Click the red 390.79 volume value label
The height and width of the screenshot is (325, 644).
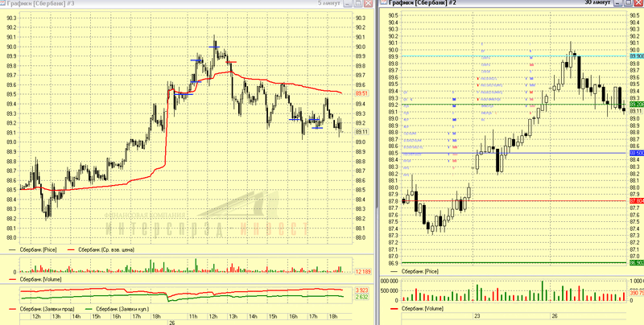[x=637, y=294]
